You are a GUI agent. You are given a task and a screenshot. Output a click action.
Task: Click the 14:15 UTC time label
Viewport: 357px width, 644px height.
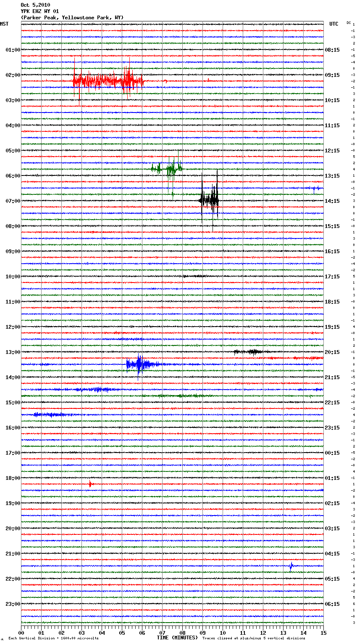(x=332, y=201)
